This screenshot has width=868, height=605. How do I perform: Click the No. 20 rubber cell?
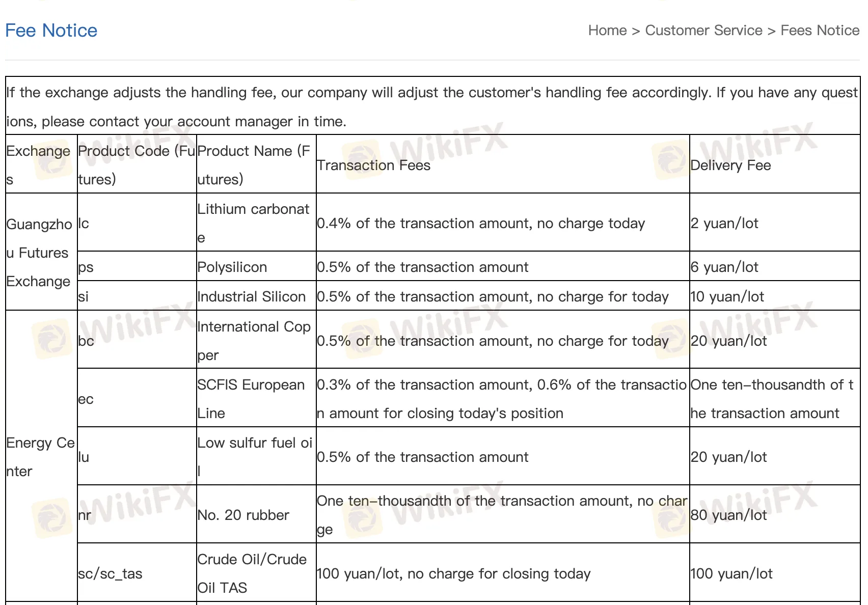click(243, 515)
